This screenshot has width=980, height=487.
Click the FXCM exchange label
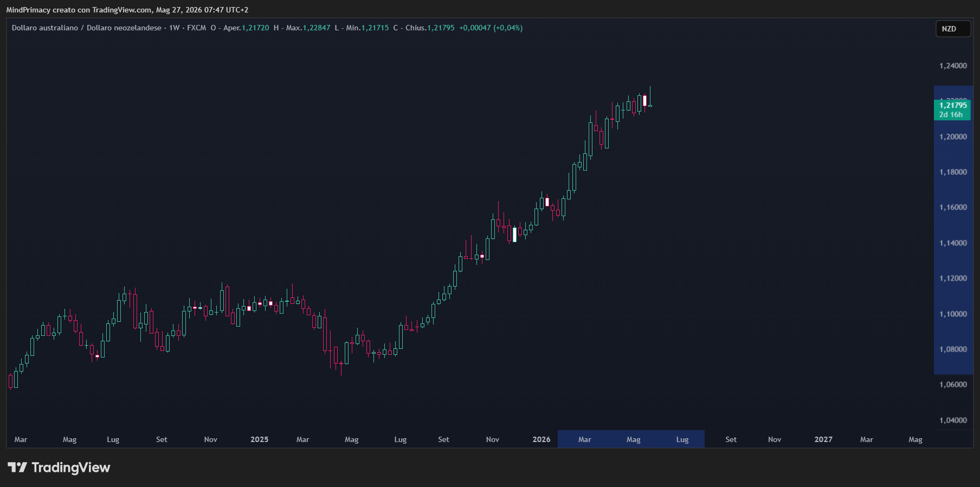point(197,28)
